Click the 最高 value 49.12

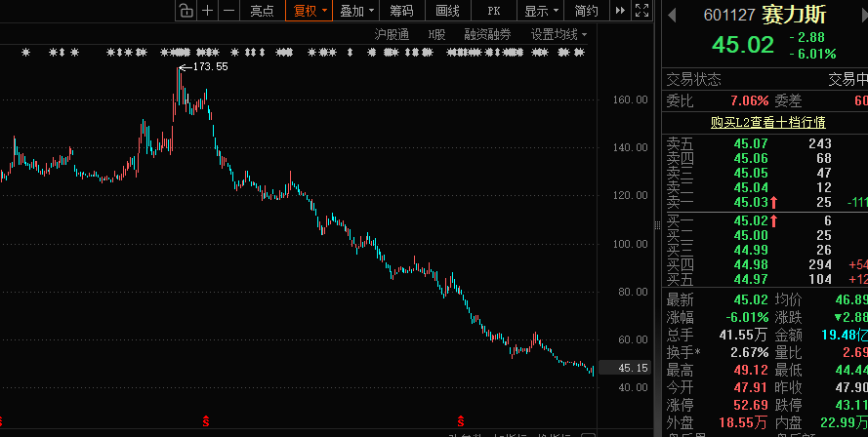pyautogui.click(x=751, y=370)
